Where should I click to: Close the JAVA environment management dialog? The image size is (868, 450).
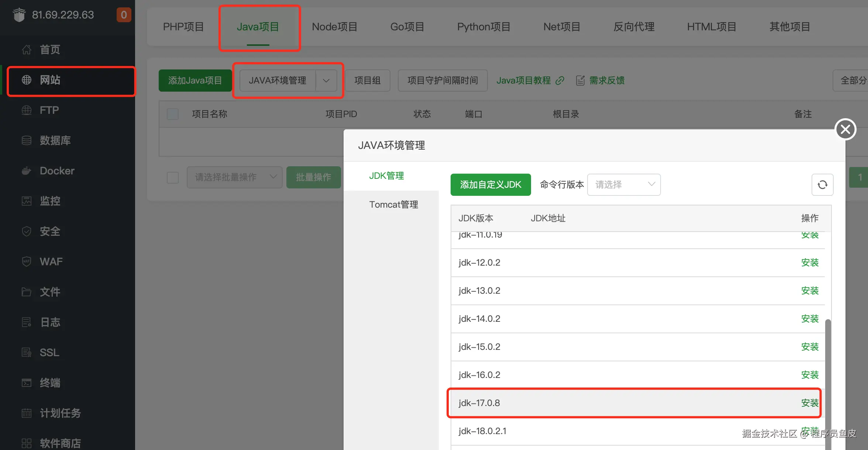click(845, 129)
